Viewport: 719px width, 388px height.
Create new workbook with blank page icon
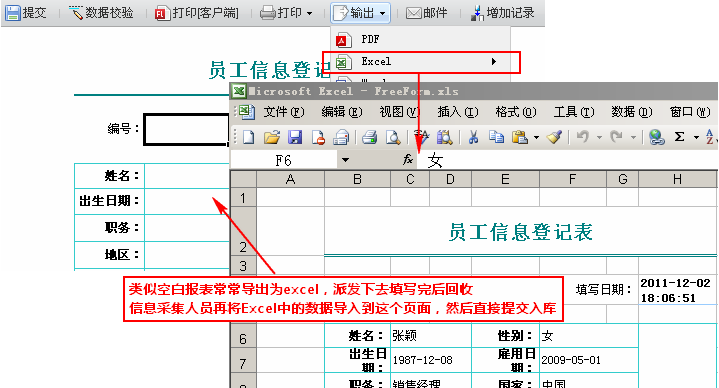[249, 137]
